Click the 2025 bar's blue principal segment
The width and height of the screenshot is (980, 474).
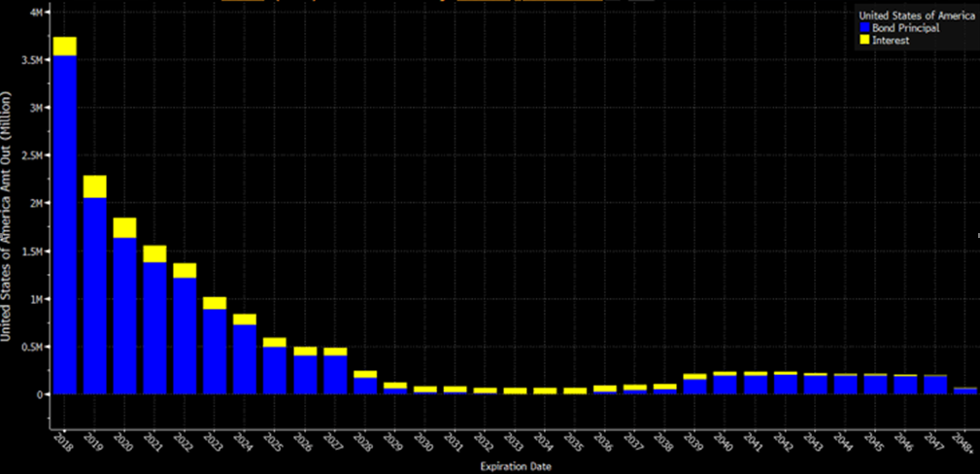point(275,369)
